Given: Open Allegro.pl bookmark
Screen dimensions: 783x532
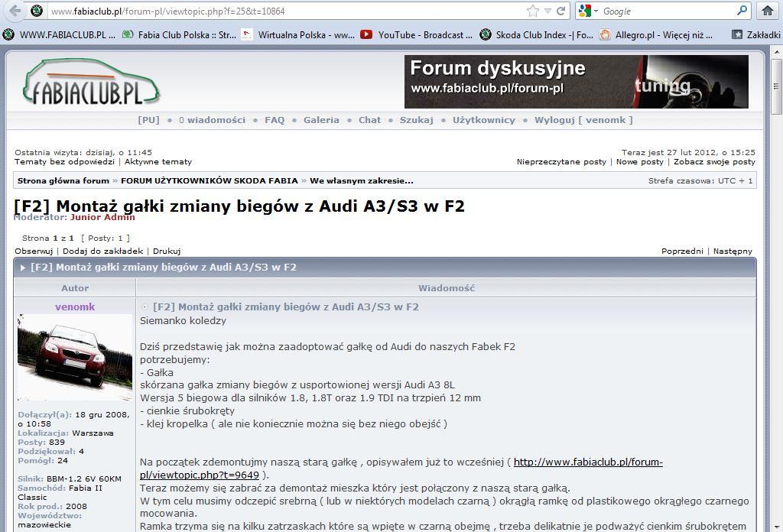Looking at the screenshot, I should click(656, 34).
